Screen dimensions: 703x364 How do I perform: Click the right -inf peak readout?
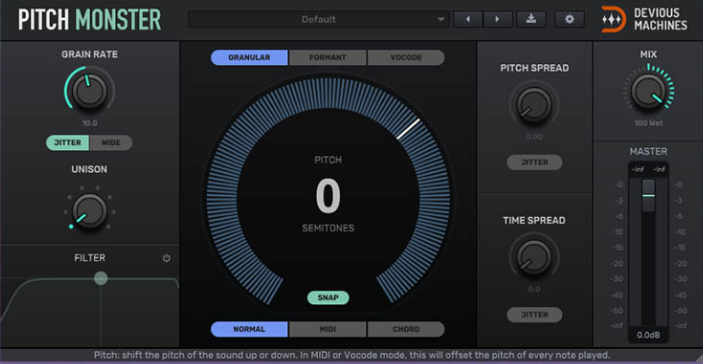tap(659, 169)
